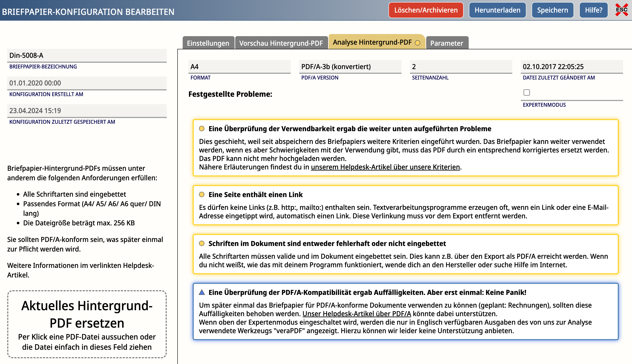Open Unser Helpdesk-Artikel über PDF/A link
Screen dimensions: 632x364
pos(356,314)
